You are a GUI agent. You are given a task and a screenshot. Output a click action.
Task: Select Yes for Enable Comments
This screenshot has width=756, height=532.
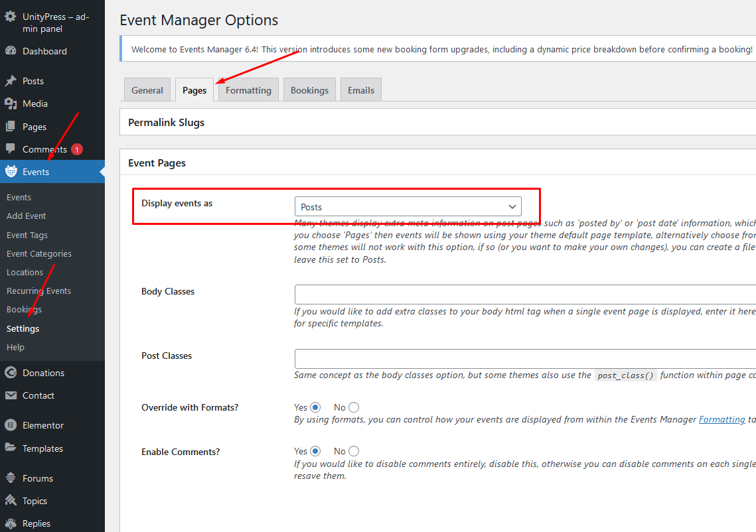pos(315,452)
